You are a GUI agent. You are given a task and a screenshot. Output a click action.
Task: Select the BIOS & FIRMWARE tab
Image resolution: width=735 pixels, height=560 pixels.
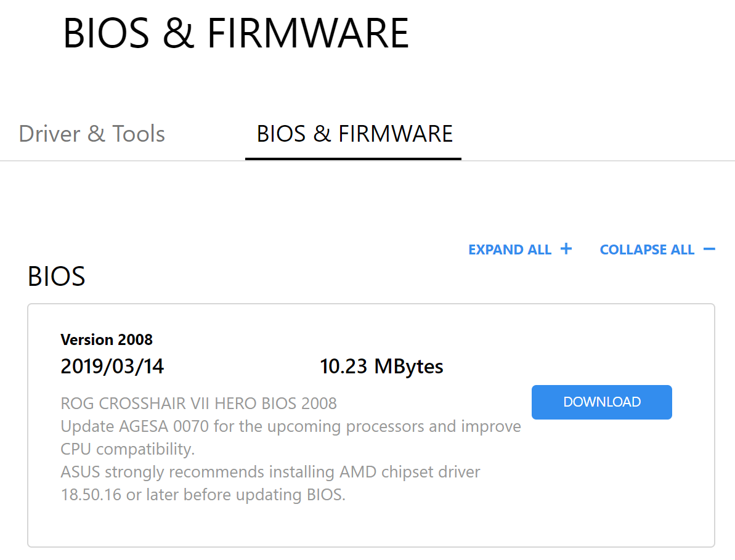[x=354, y=134]
